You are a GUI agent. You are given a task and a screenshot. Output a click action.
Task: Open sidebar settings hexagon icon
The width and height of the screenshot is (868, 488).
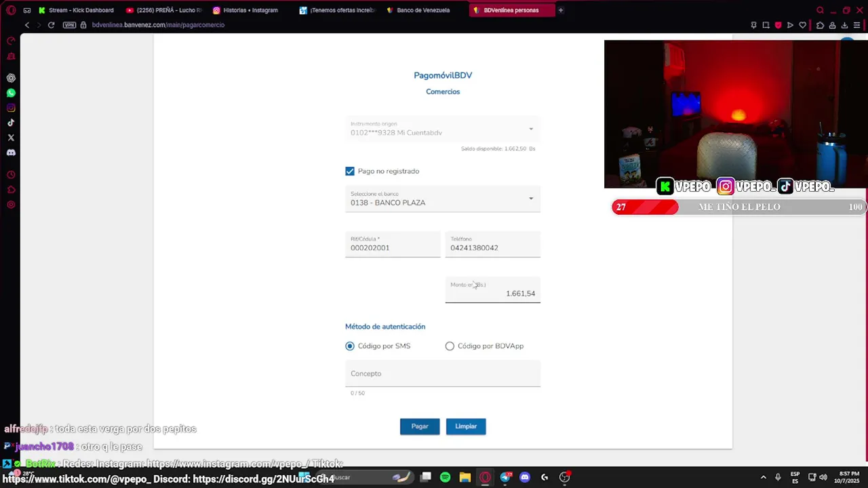[x=11, y=205]
